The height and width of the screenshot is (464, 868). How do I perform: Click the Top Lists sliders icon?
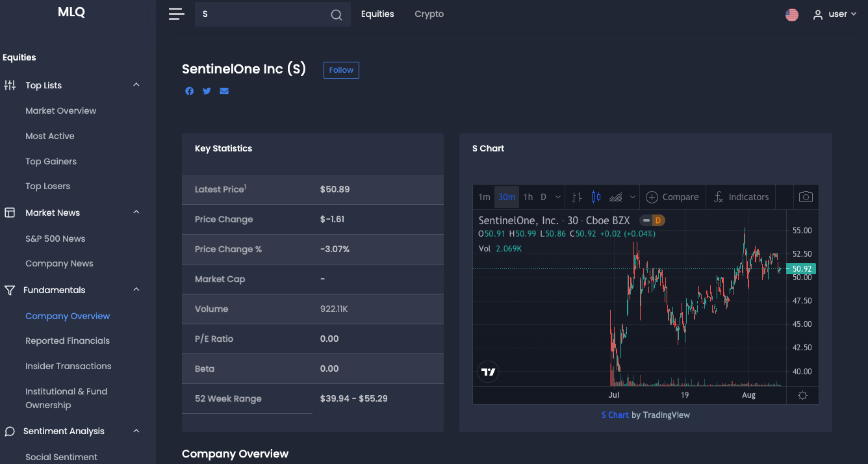pos(10,85)
